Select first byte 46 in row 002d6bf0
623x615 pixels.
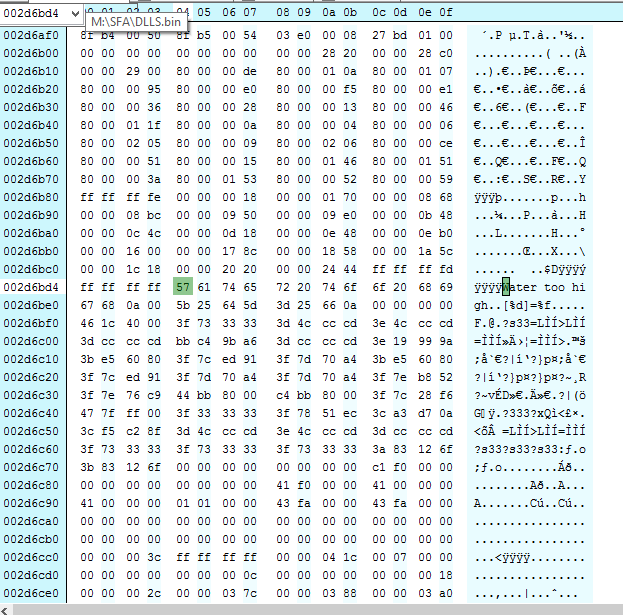[x=86, y=323]
